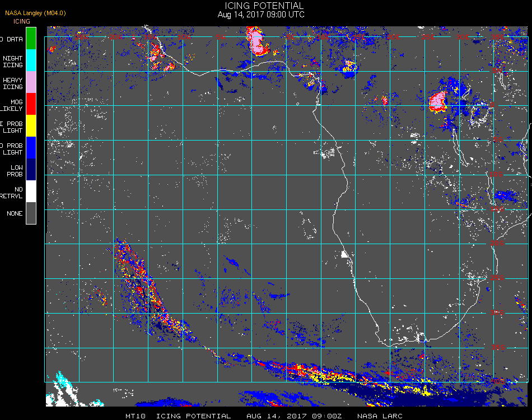The height and width of the screenshot is (420, 532).
Task: Click the 'NASA LARC' footer text
Action: 380,416
